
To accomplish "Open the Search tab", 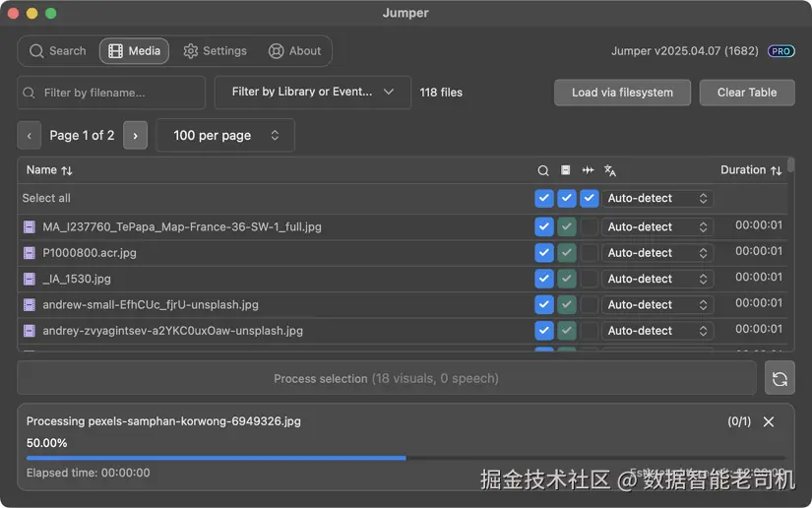I will [57, 51].
